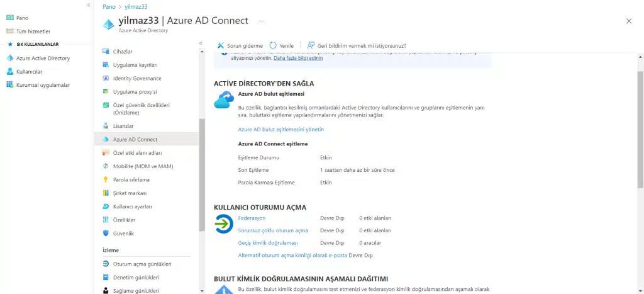Close the Azure AD Connect blade
The image size is (644, 294).
628,21
